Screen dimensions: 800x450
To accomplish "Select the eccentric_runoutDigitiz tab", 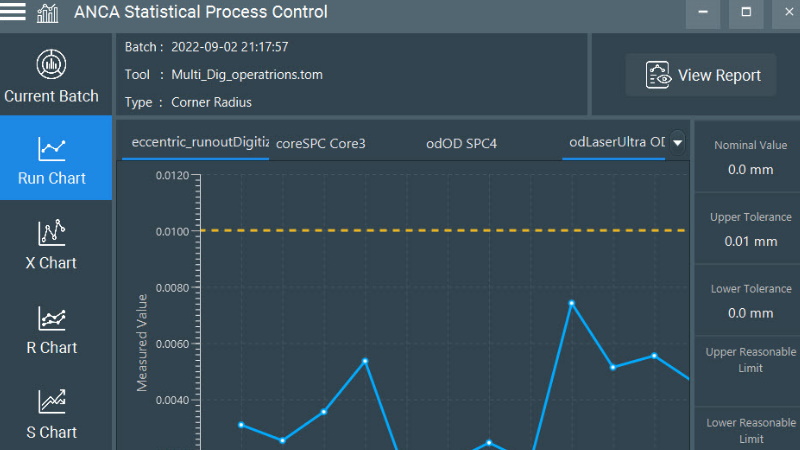I will (x=195, y=143).
